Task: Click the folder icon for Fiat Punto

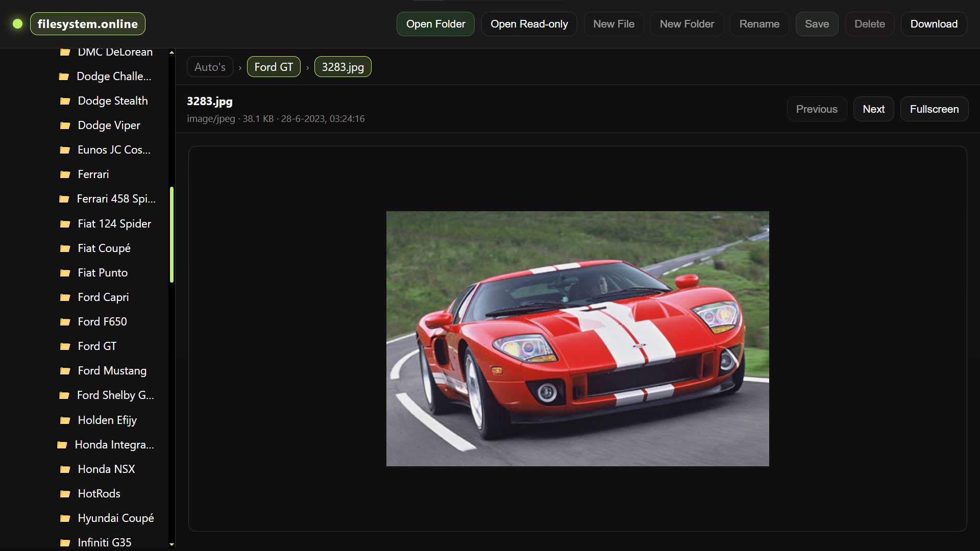Action: pyautogui.click(x=65, y=273)
